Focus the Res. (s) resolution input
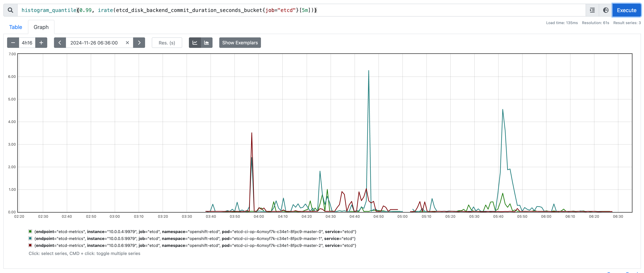This screenshot has height=273, width=644. pos(167,43)
